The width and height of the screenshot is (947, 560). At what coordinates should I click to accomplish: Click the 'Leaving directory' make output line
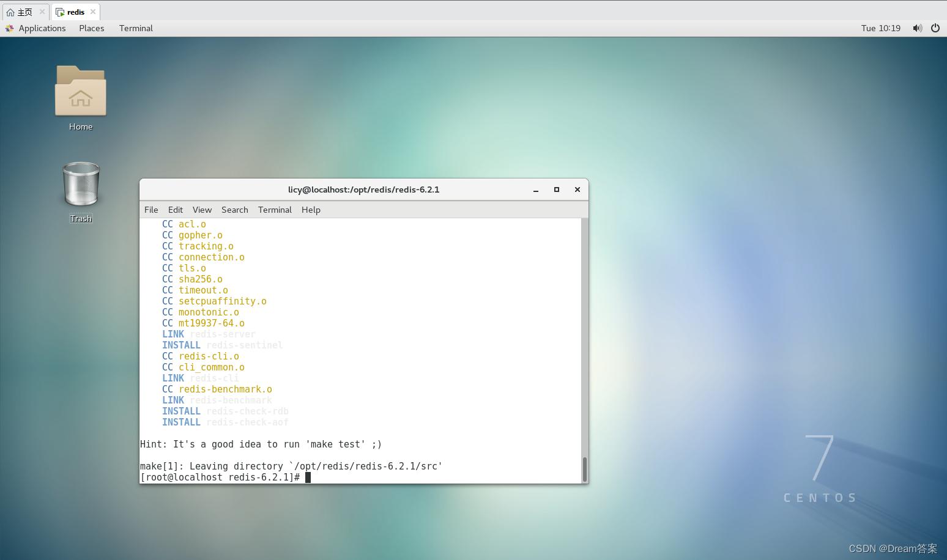(x=291, y=466)
